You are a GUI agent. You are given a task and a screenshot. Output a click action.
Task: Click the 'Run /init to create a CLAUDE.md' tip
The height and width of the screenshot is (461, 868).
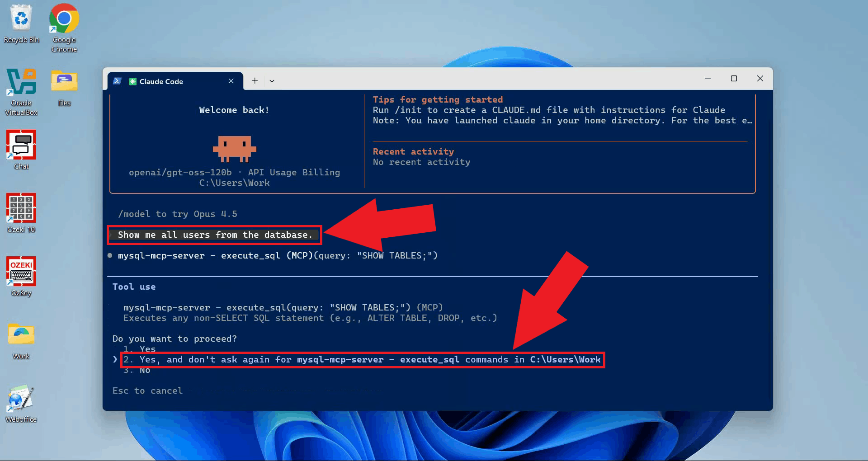(549, 110)
